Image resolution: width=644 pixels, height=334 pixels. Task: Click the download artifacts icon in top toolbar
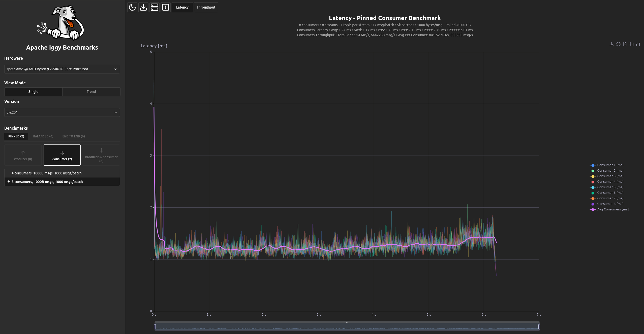point(143,7)
